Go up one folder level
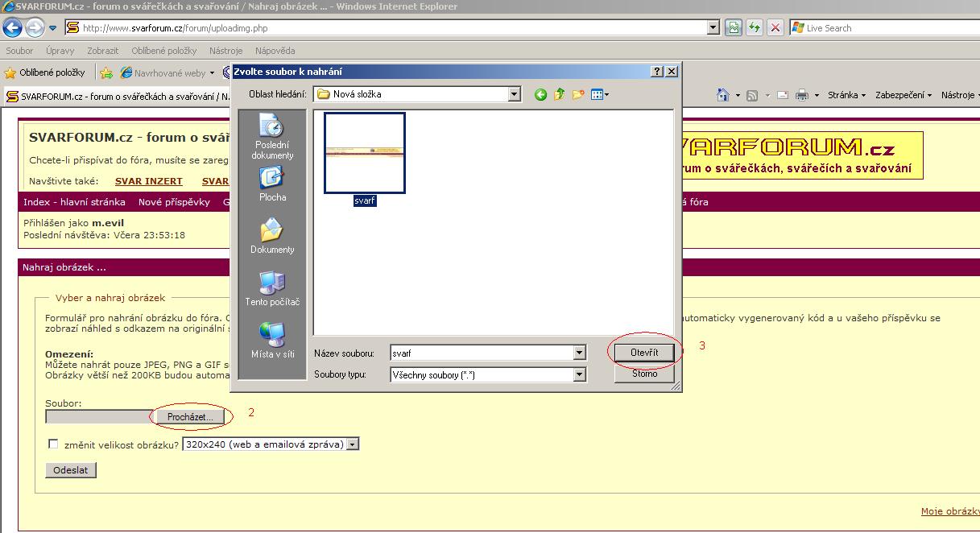Screen dimensions: 980x533 coord(559,95)
